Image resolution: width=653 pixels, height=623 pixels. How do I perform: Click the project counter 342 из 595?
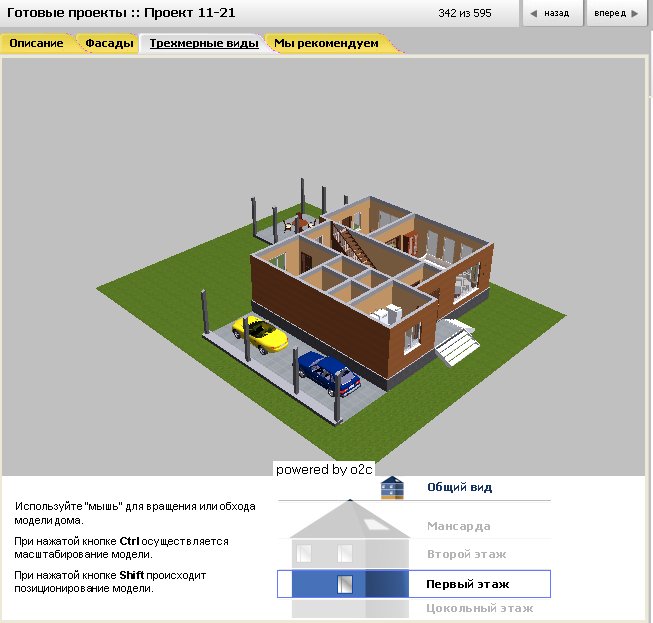[x=465, y=13]
